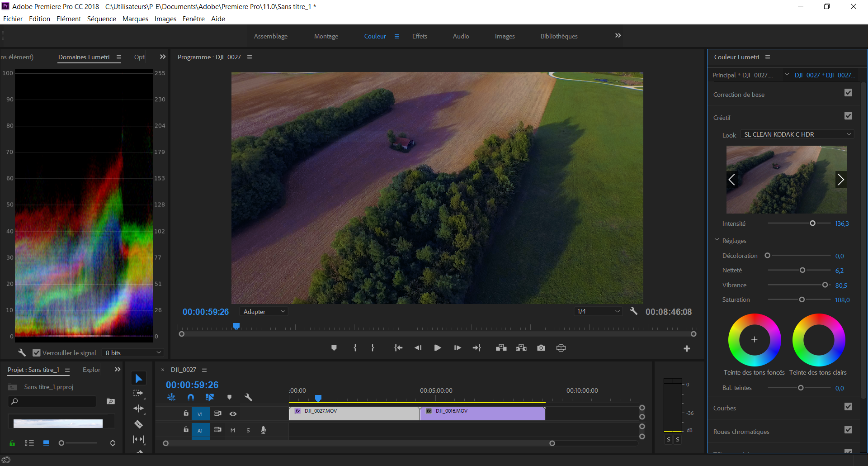Click the Vibrance slider handle
Image resolution: width=868 pixels, height=466 pixels.
coord(825,285)
